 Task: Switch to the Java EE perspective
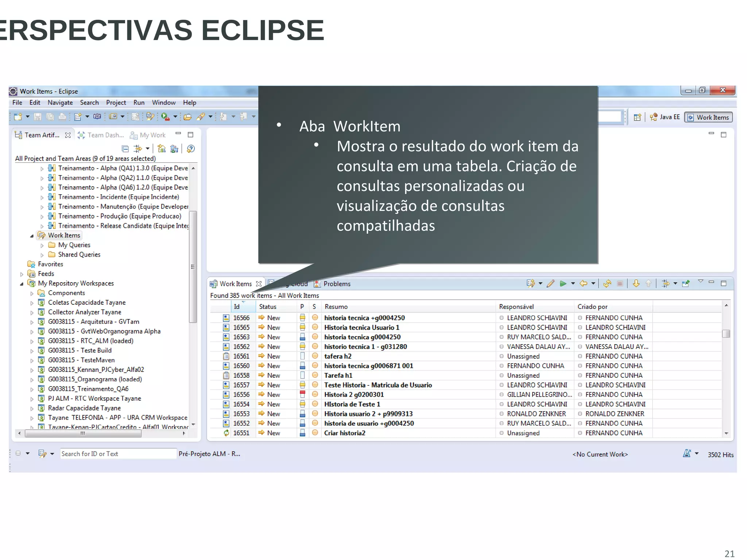coord(665,117)
